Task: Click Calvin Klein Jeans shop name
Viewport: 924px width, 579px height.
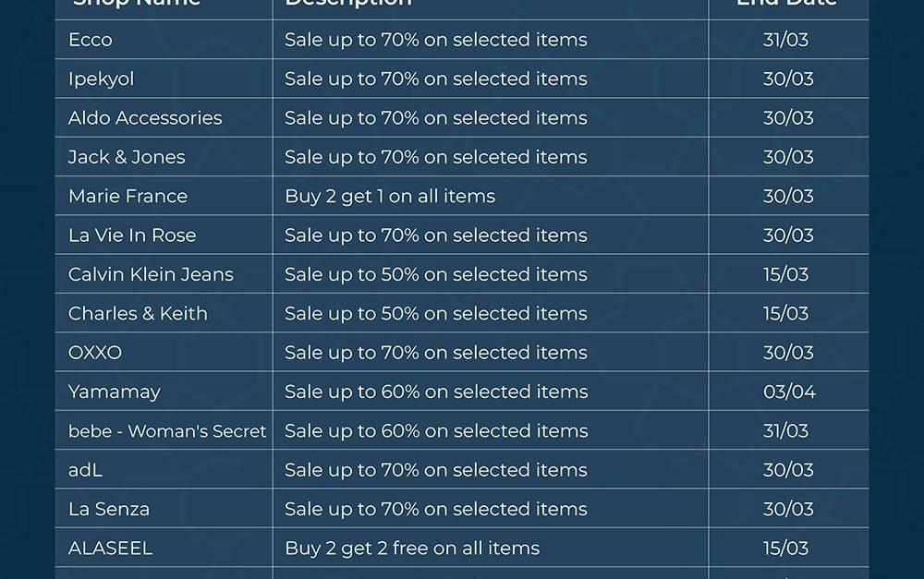Action: [151, 274]
